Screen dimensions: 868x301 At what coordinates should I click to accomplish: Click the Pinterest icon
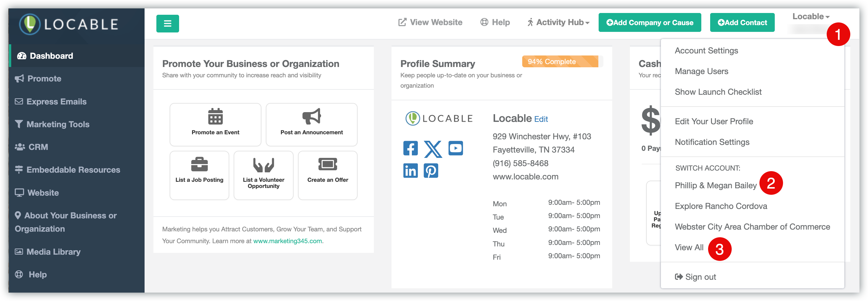point(431,171)
